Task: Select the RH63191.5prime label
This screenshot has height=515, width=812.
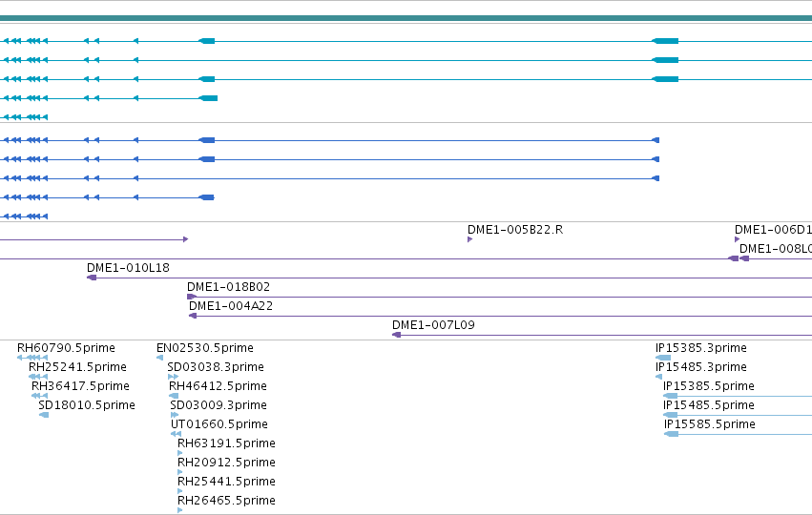Action: tap(226, 444)
